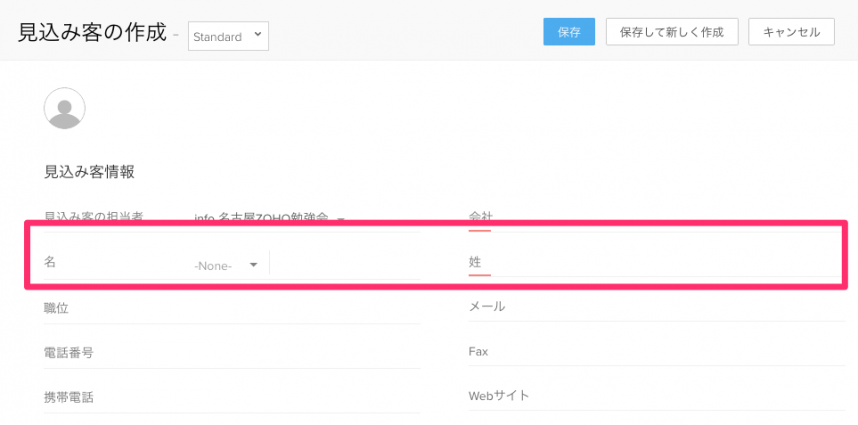Click the profile photo avatar placeholder
Viewport: 858px width, 425px height.
[x=65, y=108]
